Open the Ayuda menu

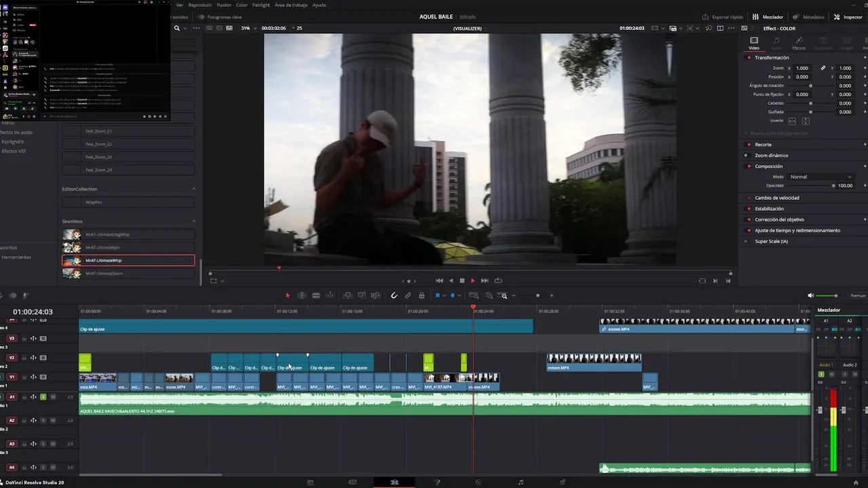[x=319, y=5]
